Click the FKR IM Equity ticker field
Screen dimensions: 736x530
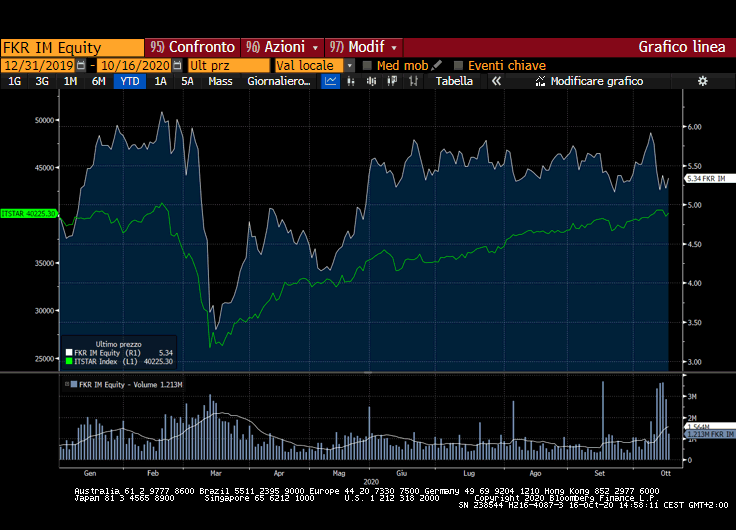point(72,47)
